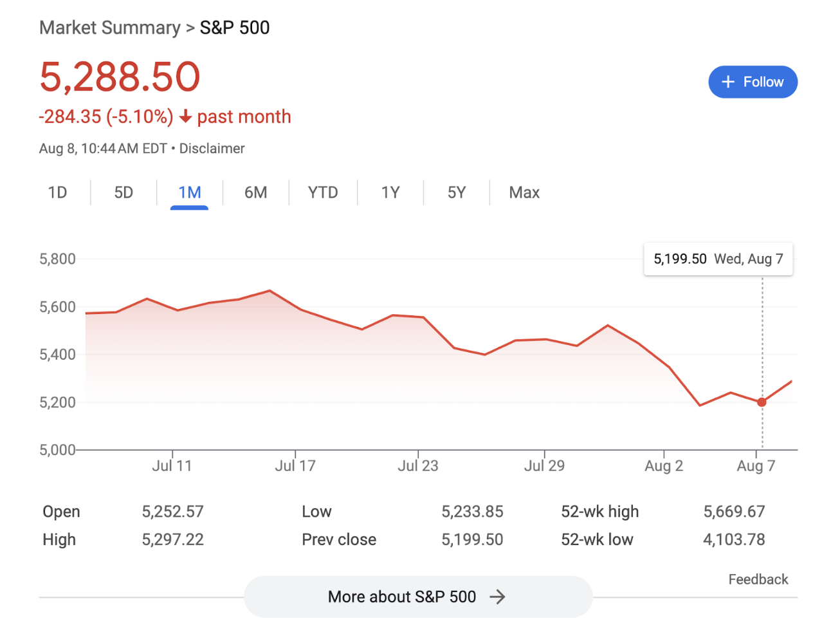Click the Jul 17 marker on chart axis

pos(295,465)
